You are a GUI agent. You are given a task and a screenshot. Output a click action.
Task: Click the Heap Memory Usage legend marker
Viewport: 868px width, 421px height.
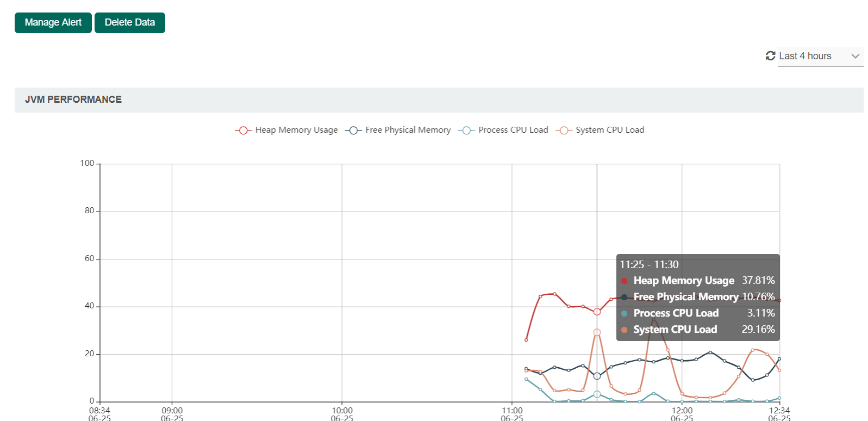[x=243, y=131]
